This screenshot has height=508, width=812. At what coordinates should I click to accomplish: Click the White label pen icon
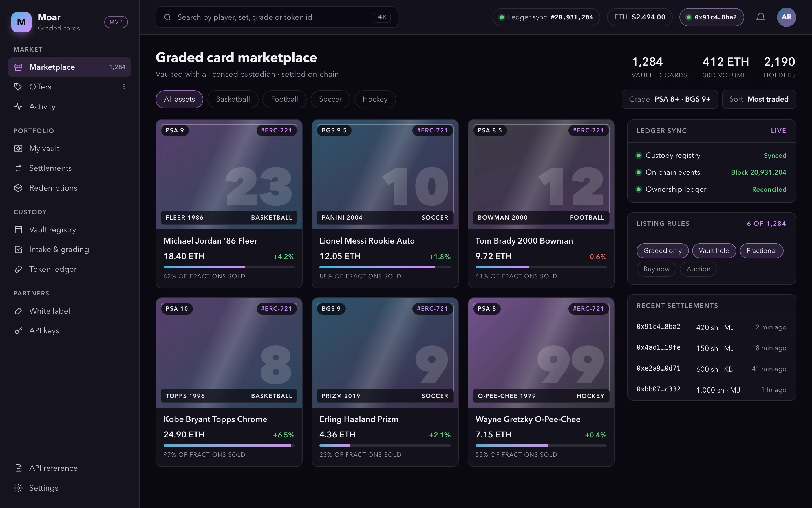tap(18, 311)
